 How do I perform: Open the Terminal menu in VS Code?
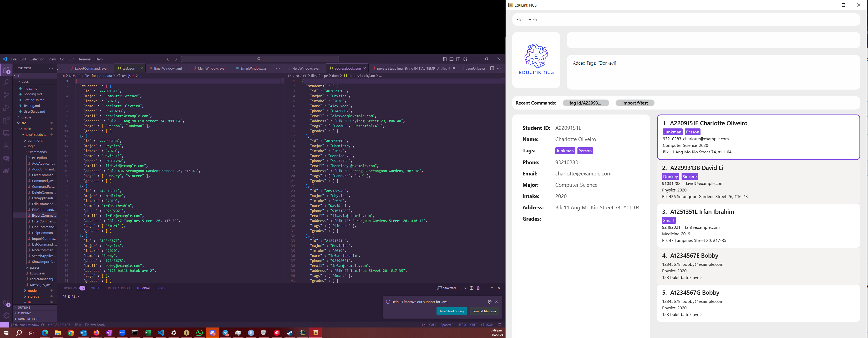tap(85, 59)
